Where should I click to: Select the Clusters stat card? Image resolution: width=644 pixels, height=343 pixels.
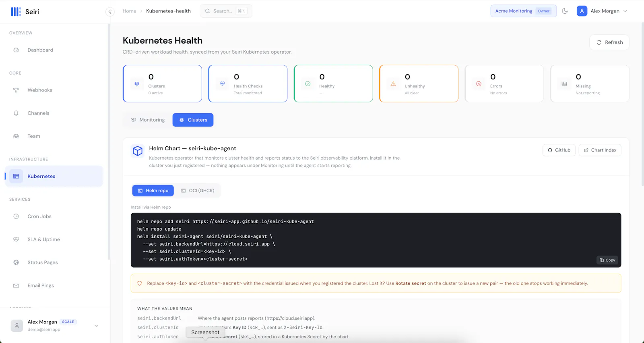tap(162, 83)
